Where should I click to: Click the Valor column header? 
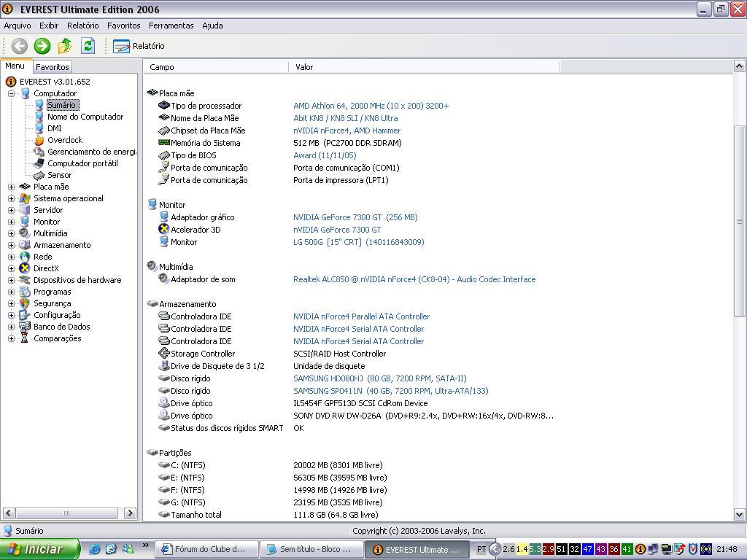click(x=425, y=67)
